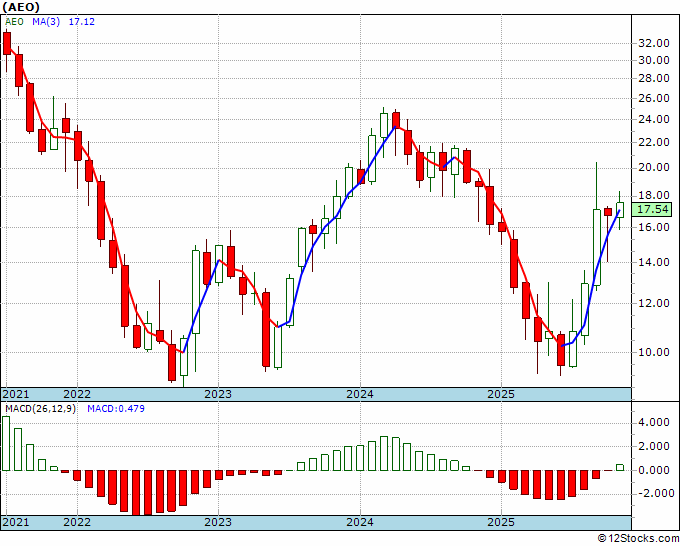
Task: Click the 20.00 price axis label
Action: click(654, 167)
